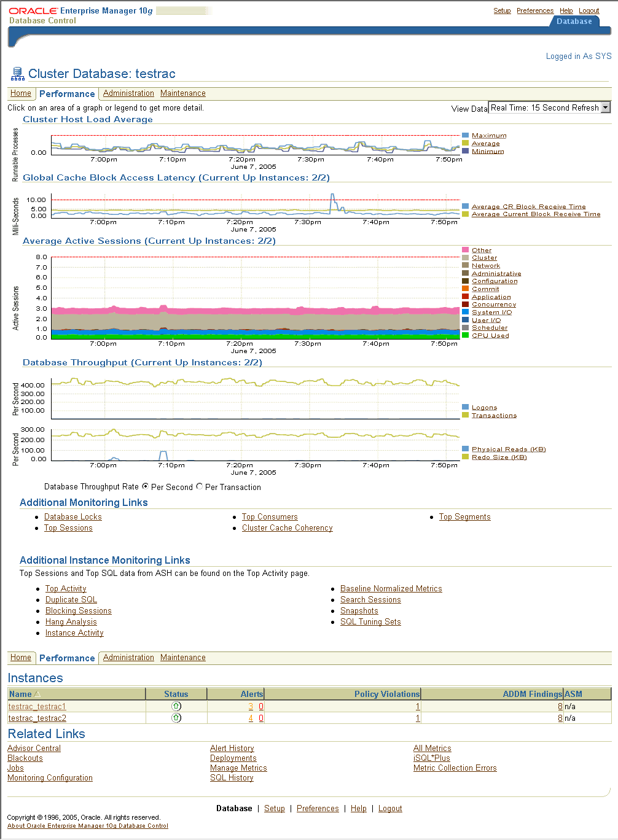Viewport: 618px width, 840px height.
Task: Open the Maintenance tab at top
Action: [182, 93]
